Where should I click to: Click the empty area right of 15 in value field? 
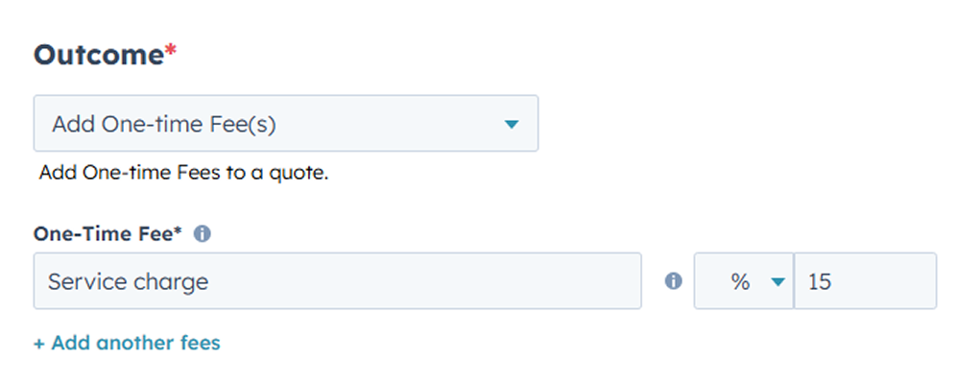pyautogui.click(x=893, y=281)
